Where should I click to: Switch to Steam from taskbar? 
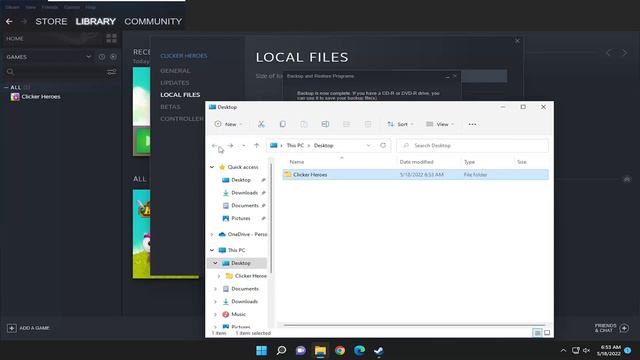[x=379, y=350]
